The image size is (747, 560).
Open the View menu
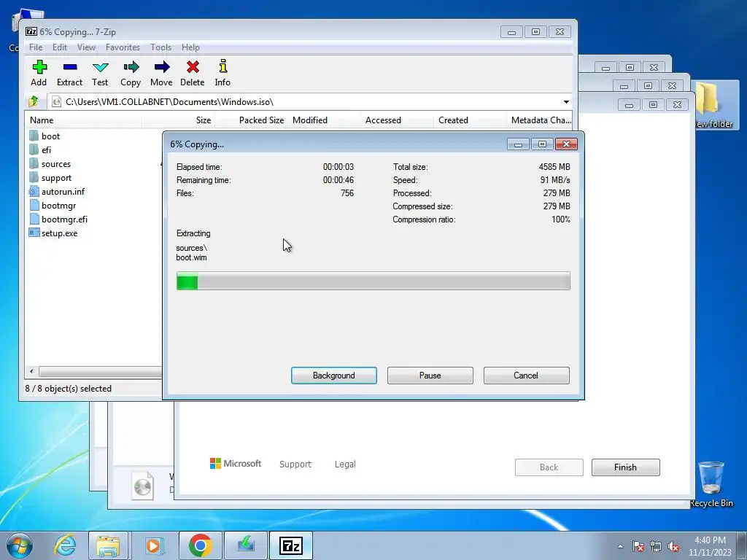tap(86, 47)
